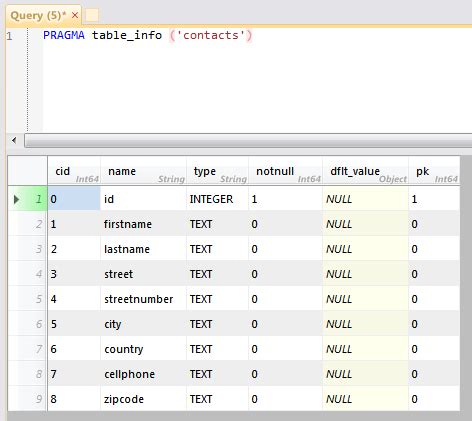Sort by the pk column header
The height and width of the screenshot is (421, 472).
(434, 171)
